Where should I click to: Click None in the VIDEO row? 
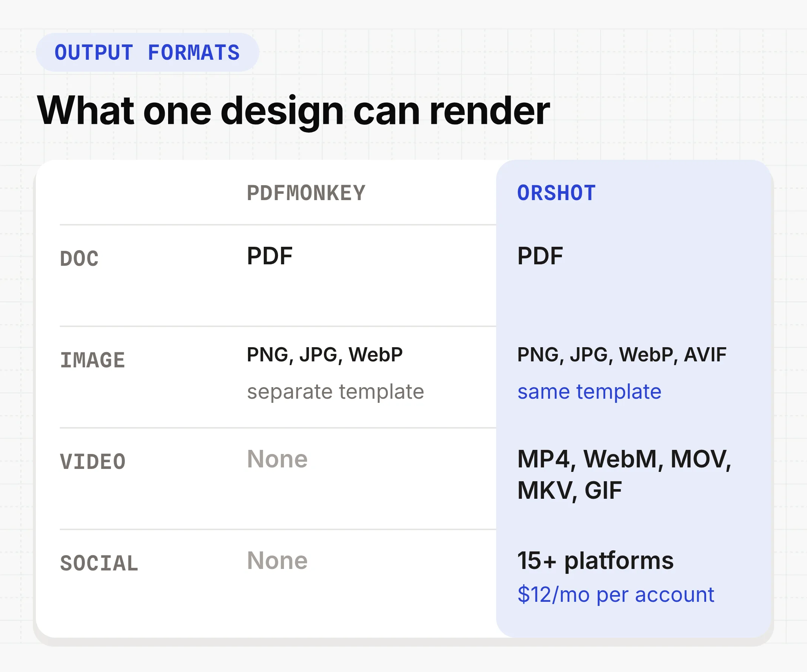coord(277,459)
